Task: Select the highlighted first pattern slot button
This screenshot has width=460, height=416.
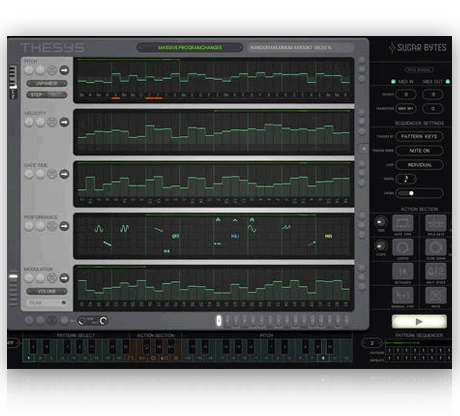Action: [219, 321]
